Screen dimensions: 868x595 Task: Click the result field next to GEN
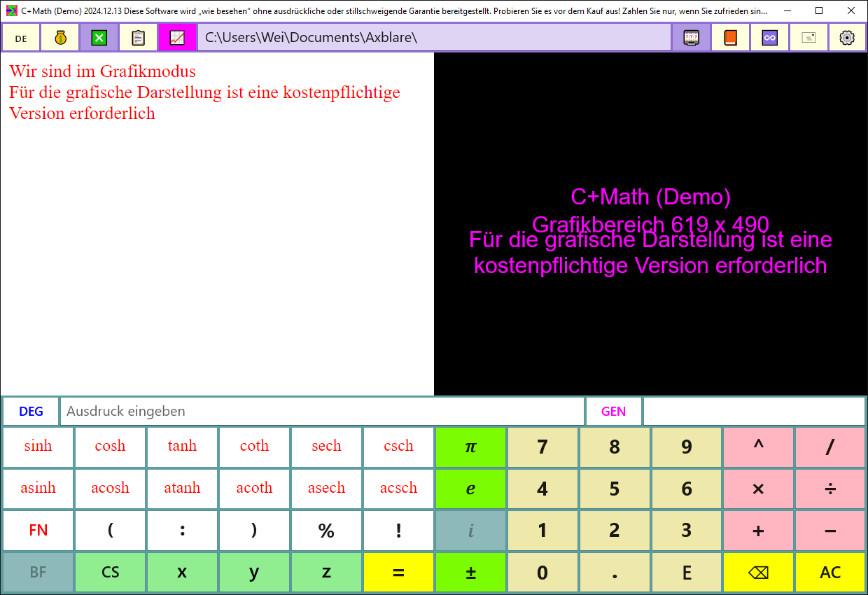coord(754,412)
